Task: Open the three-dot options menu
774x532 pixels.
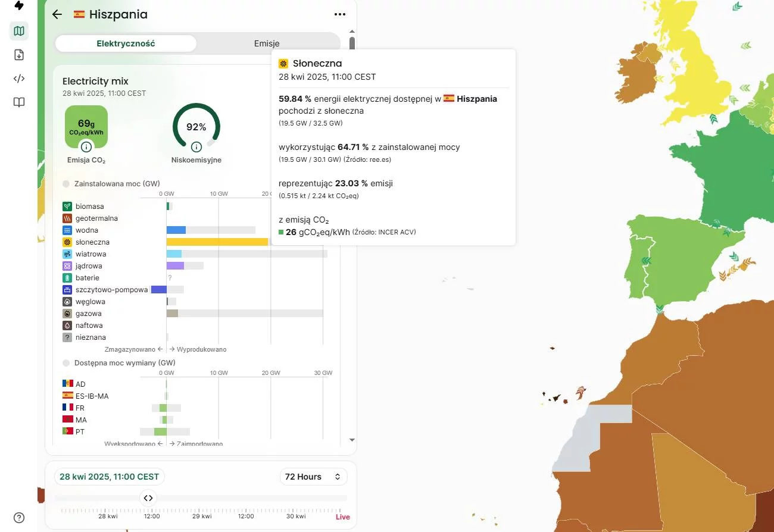Action: pyautogui.click(x=340, y=14)
